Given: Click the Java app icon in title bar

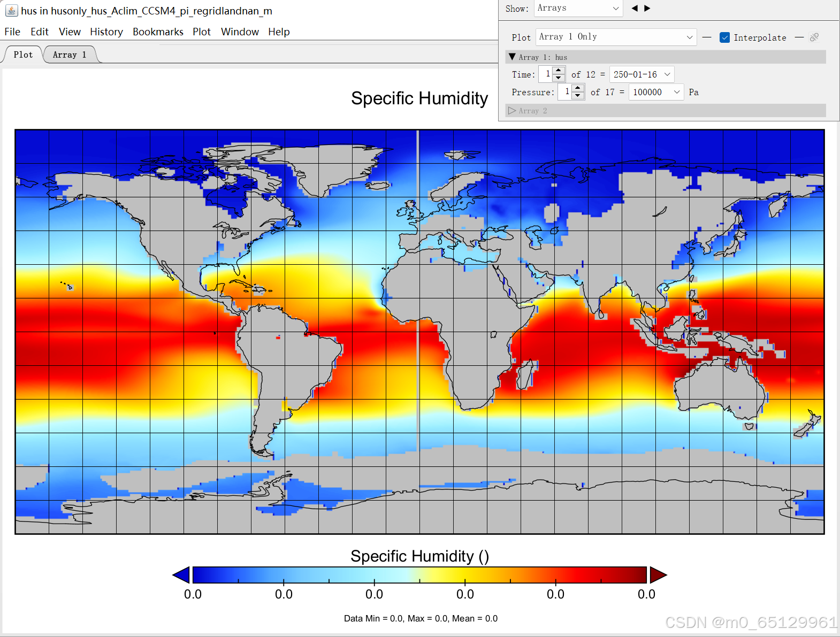Looking at the screenshot, I should pos(11,10).
